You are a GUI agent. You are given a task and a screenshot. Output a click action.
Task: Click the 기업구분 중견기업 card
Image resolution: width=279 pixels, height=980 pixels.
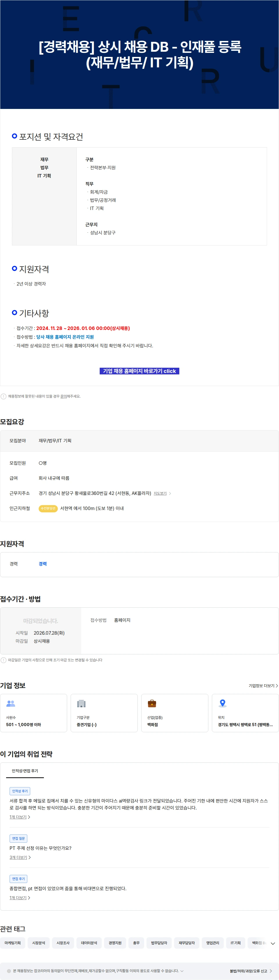104,713
